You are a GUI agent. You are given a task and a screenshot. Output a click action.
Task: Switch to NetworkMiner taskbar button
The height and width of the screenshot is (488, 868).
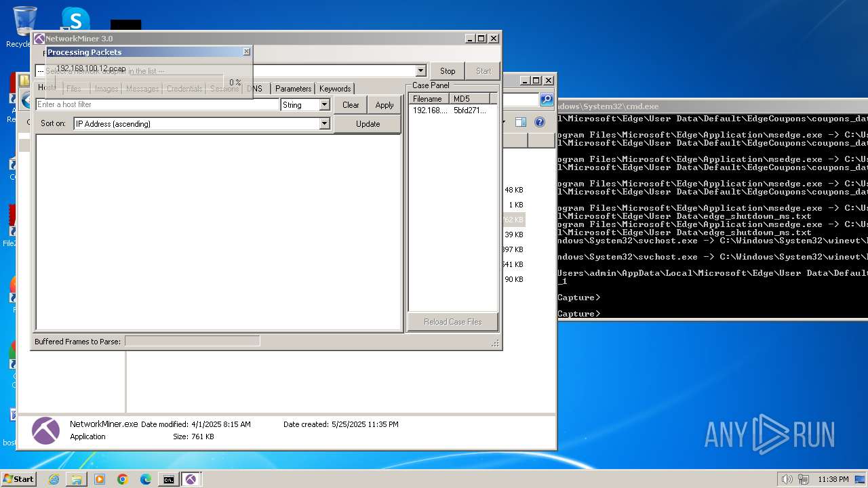(191, 479)
